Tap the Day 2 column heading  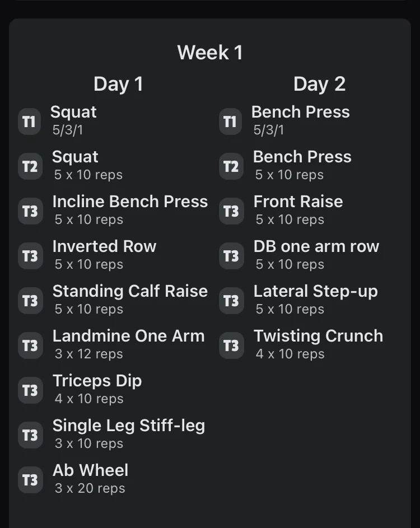click(319, 84)
